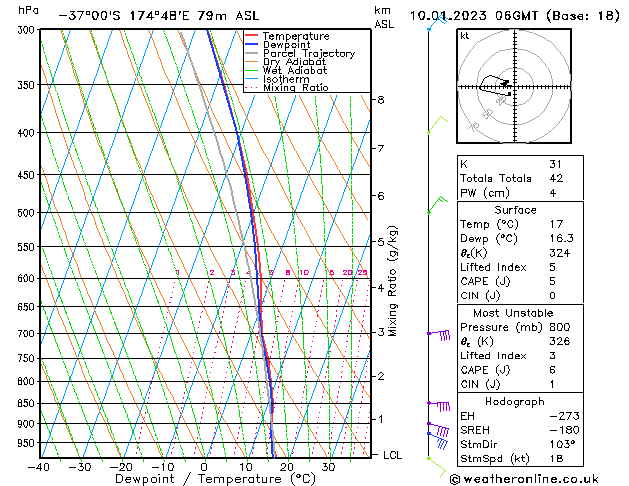
Task: Click the green wind barb near 400 hPa
Action: (436, 124)
